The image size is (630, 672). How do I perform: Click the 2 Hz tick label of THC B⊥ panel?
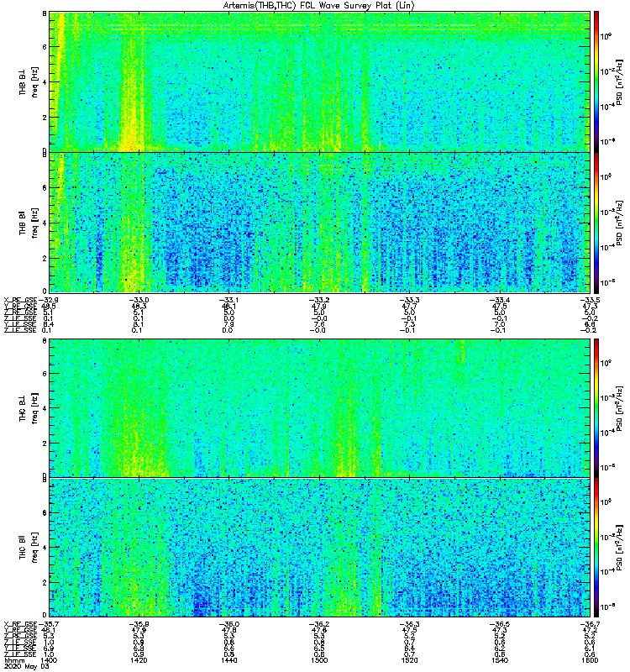click(45, 444)
